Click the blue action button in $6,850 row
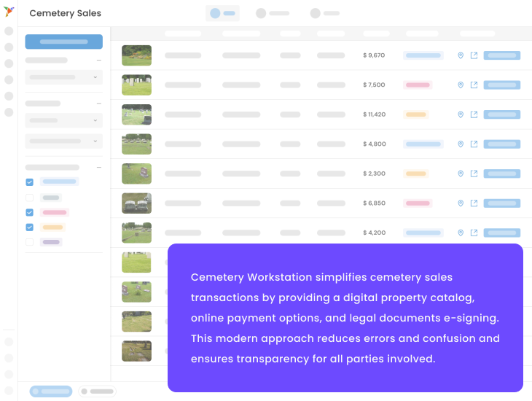Screen dimensions: 532x401 click(x=502, y=203)
